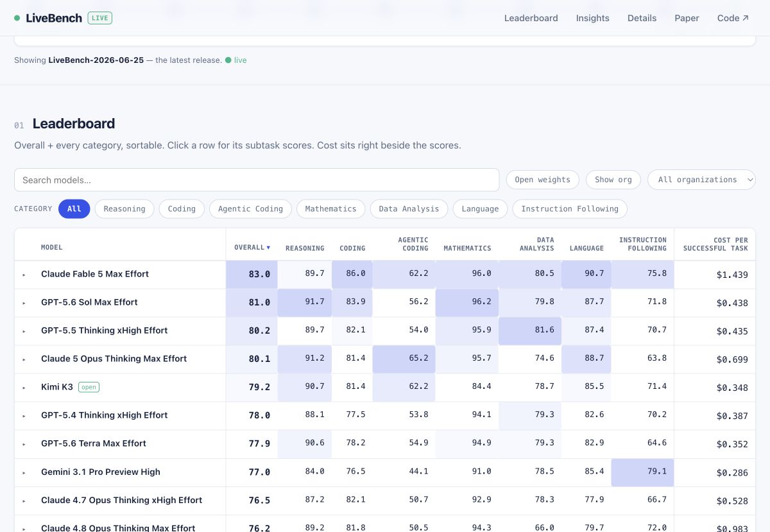Image resolution: width=770 pixels, height=532 pixels.
Task: Open the Insights nav link
Action: pos(592,18)
